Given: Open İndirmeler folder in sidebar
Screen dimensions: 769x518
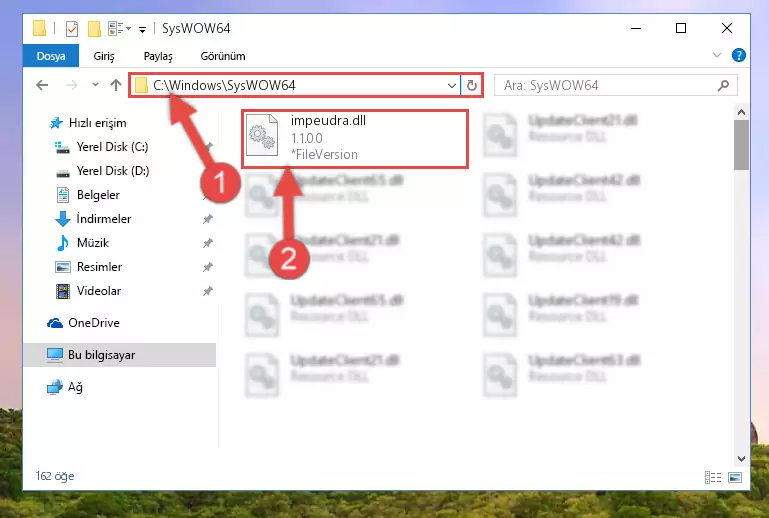Looking at the screenshot, I should (103, 219).
